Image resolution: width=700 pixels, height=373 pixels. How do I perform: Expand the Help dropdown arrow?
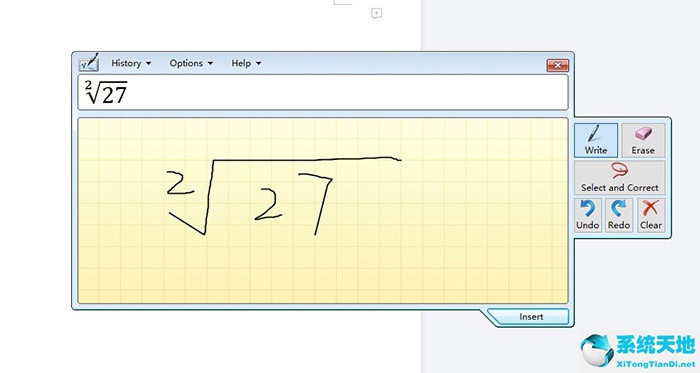(x=258, y=64)
